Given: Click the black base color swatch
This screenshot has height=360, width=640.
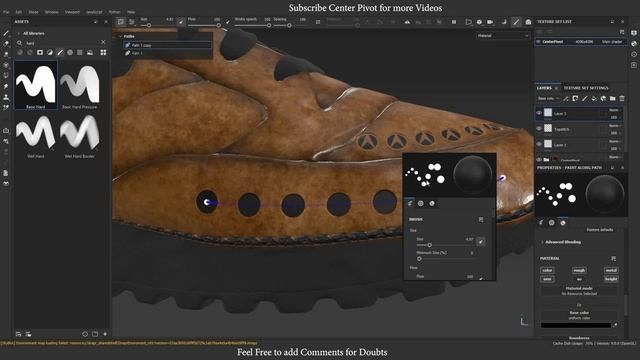Looking at the screenshot, I should 576,325.
